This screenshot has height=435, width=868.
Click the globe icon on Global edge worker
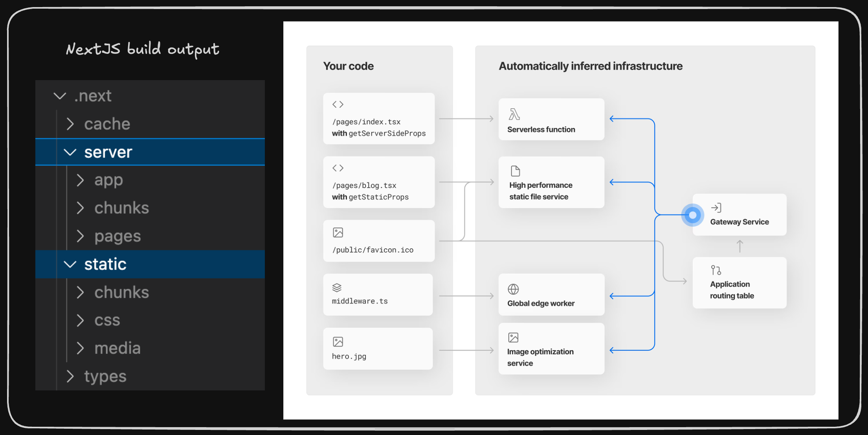(513, 289)
